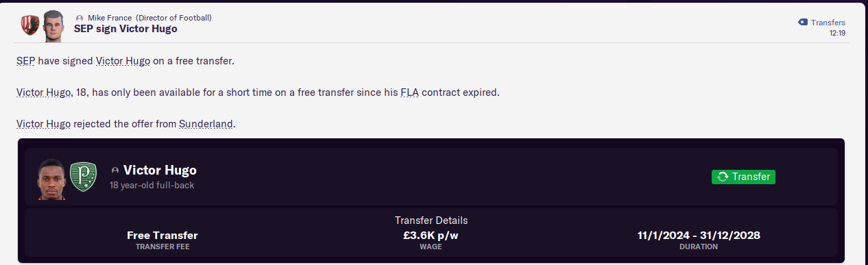Click Victor Hugo's player face photo

point(51,177)
